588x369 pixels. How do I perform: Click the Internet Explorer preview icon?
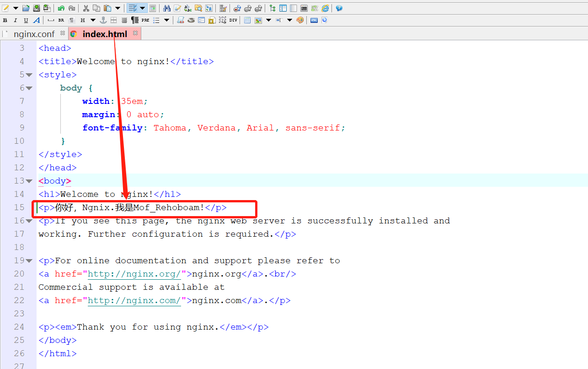point(325,8)
